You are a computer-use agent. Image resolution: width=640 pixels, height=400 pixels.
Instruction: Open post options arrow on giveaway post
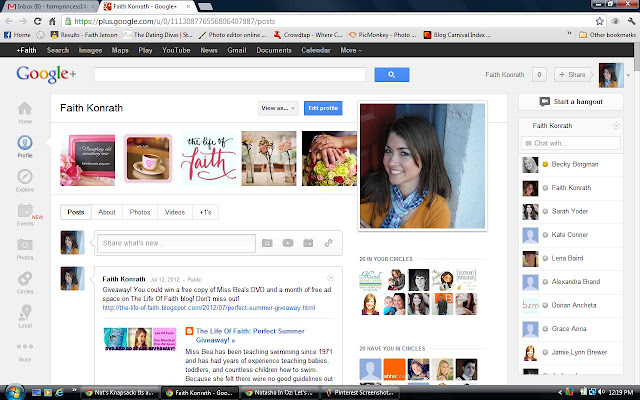331,278
